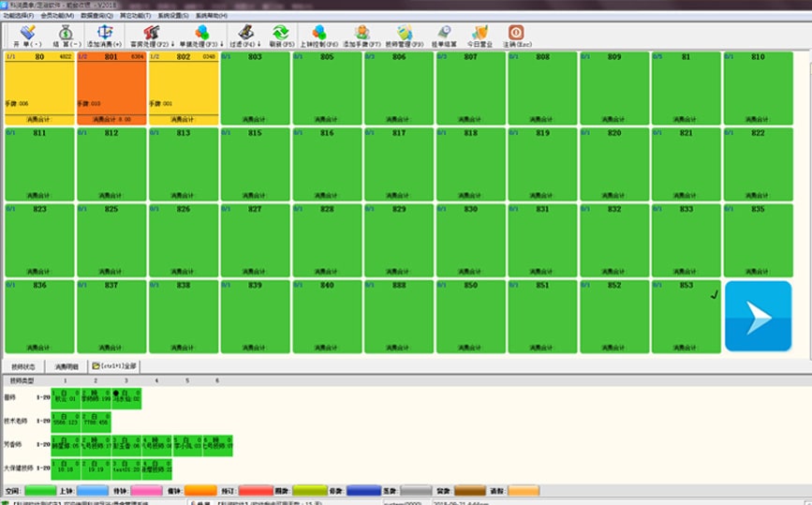Image resolution: width=812 pixels, height=505 pixels.
Task: Expand the 过滤 (F4) dropdown arrow
Action: pyautogui.click(x=258, y=45)
